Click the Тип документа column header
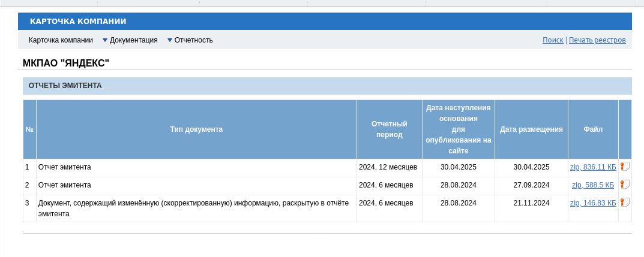 pyautogui.click(x=196, y=129)
